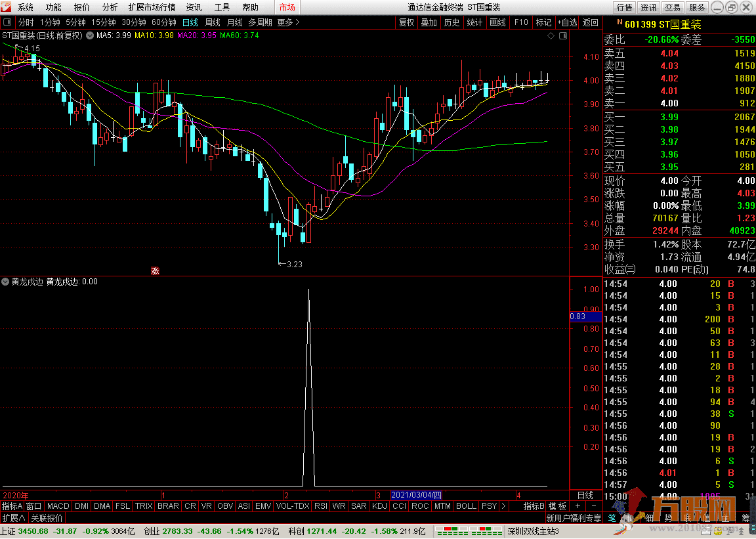
Task: Toggle 叠加 overlay on the chart
Action: 429,22
